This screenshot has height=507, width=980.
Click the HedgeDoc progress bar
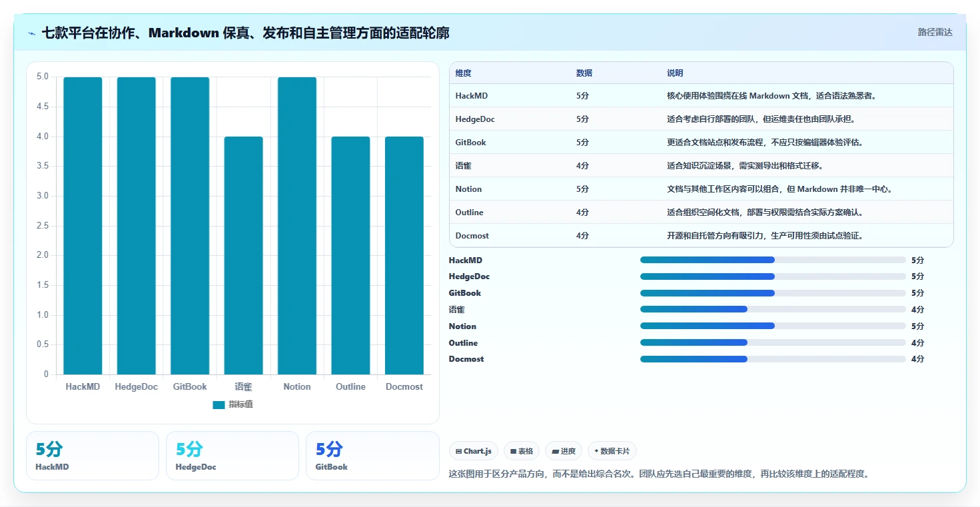[x=773, y=276]
